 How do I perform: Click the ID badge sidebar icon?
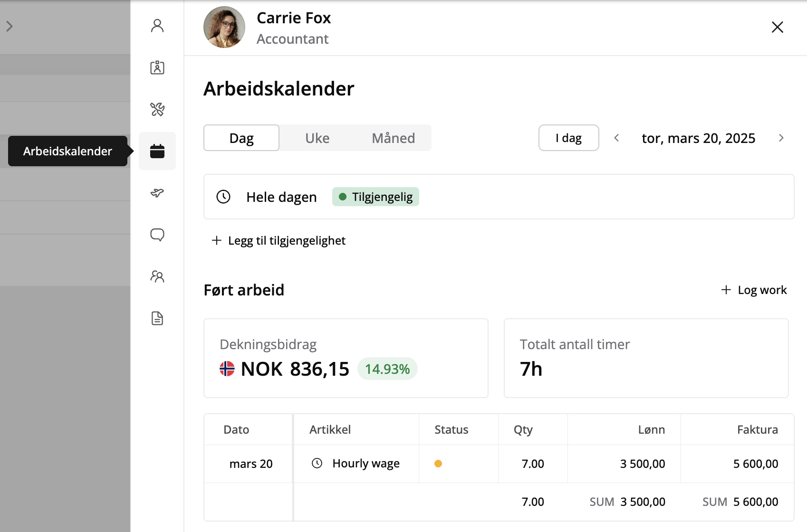(157, 67)
